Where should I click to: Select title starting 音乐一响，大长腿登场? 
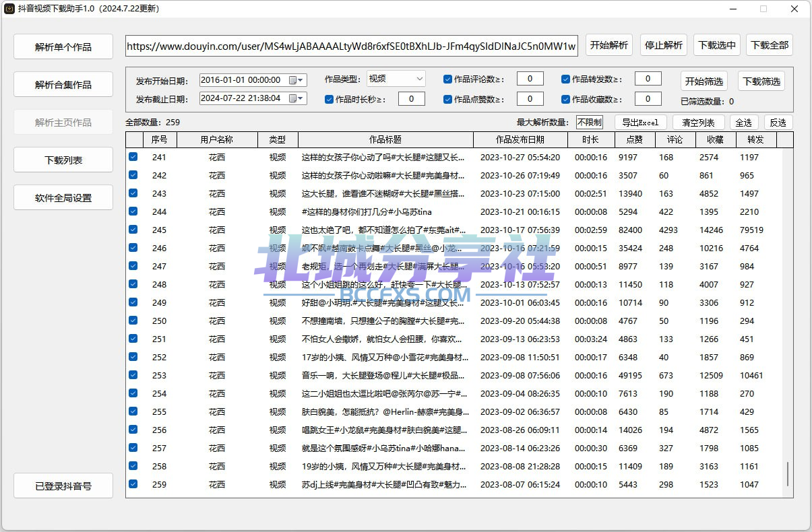pyautogui.click(x=383, y=375)
